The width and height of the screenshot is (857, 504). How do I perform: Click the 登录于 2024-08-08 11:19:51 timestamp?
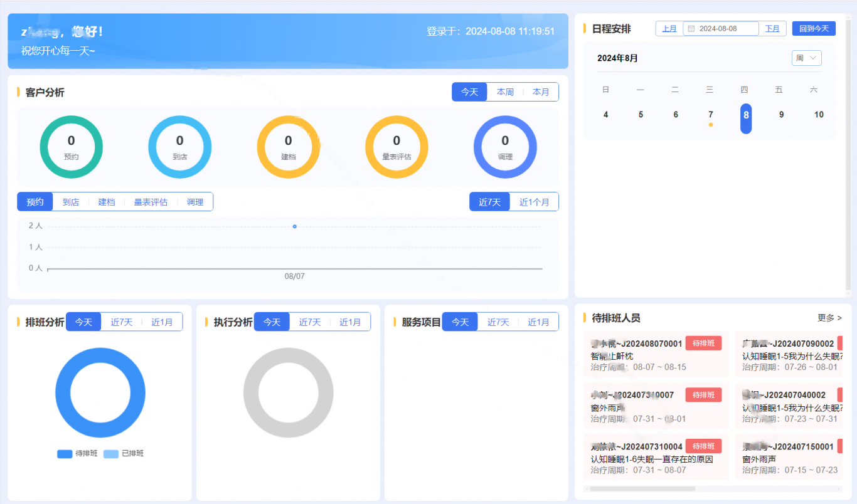click(491, 31)
